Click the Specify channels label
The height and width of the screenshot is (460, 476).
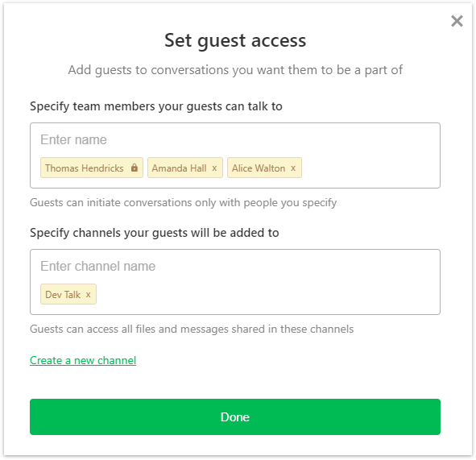click(x=154, y=233)
